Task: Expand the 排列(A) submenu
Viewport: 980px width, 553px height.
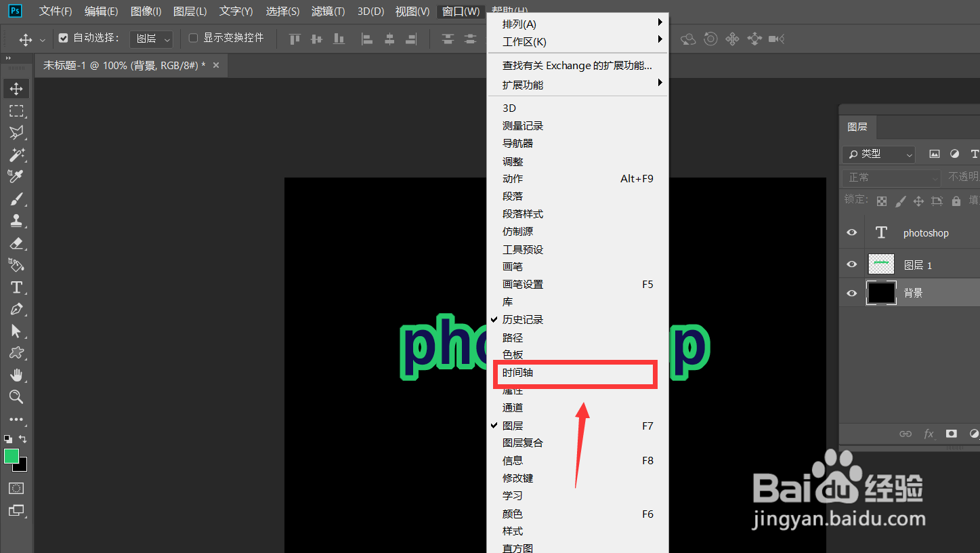Action: pyautogui.click(x=578, y=24)
